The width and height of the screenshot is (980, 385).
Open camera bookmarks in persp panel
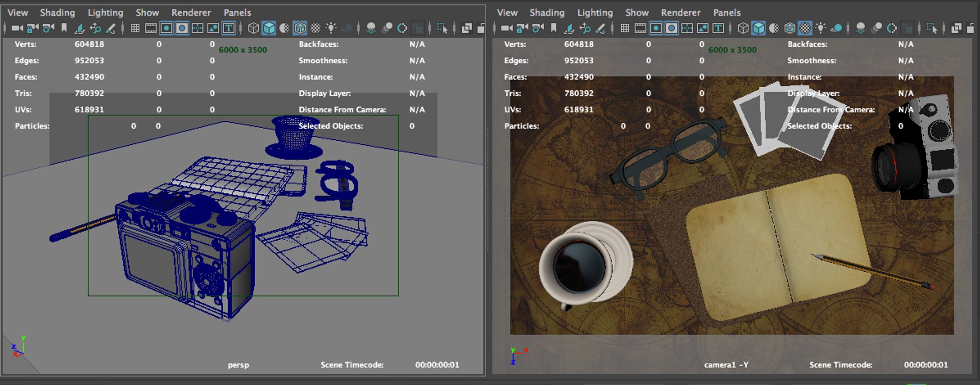[64, 28]
